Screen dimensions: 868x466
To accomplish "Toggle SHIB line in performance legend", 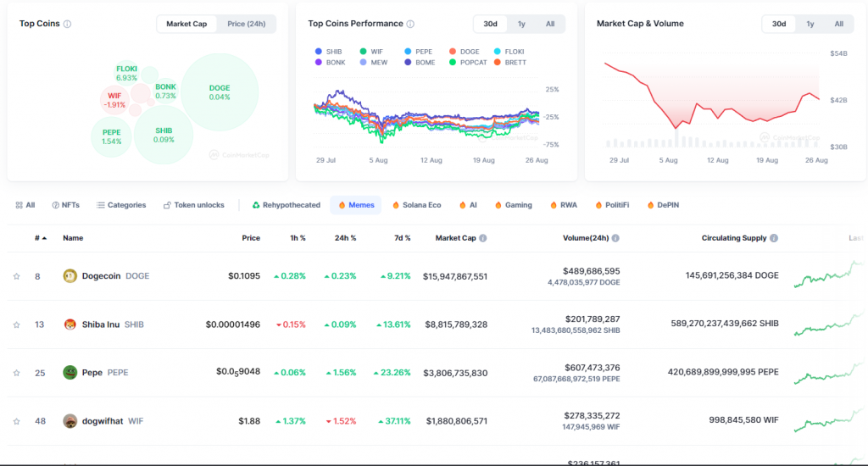I will click(x=328, y=52).
